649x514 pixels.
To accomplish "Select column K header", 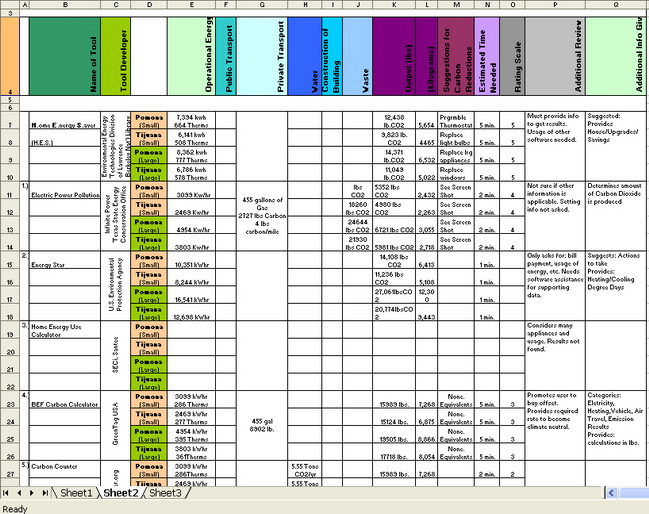I will pos(394,5).
